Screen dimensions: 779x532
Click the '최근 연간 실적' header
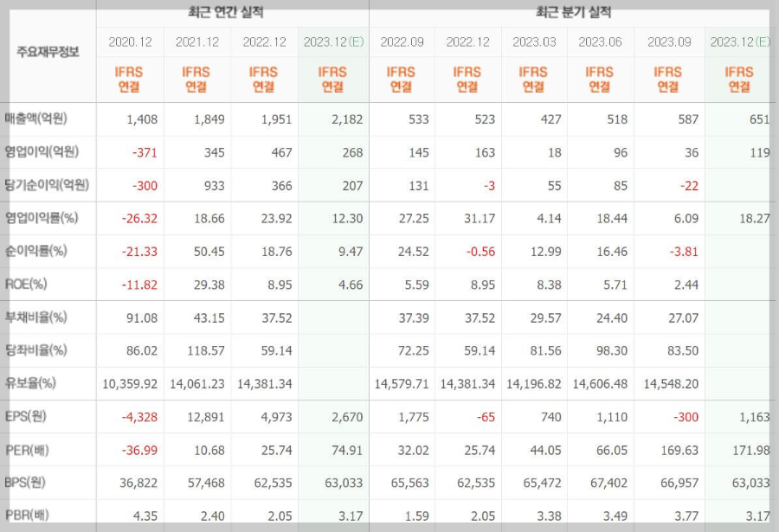[226, 12]
